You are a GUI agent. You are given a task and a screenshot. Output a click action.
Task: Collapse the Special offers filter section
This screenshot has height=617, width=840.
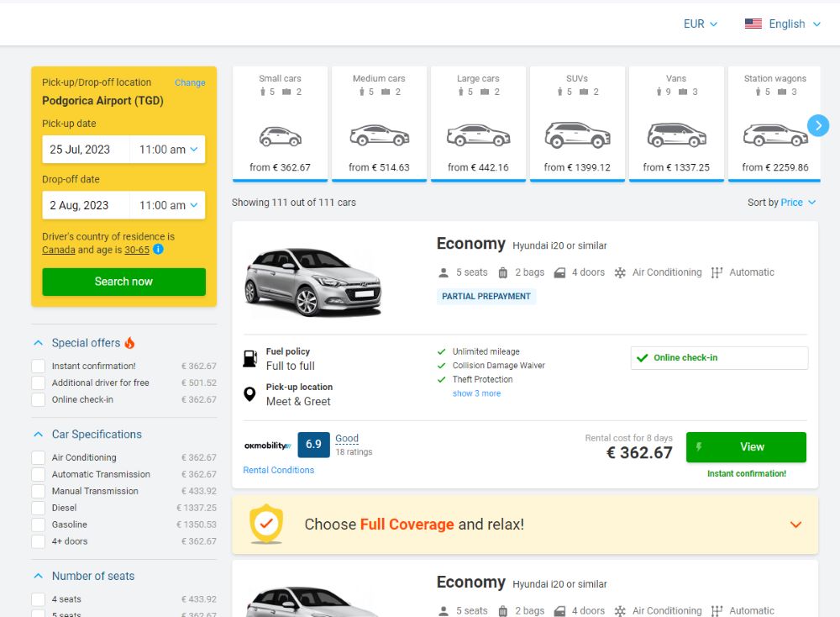39,343
